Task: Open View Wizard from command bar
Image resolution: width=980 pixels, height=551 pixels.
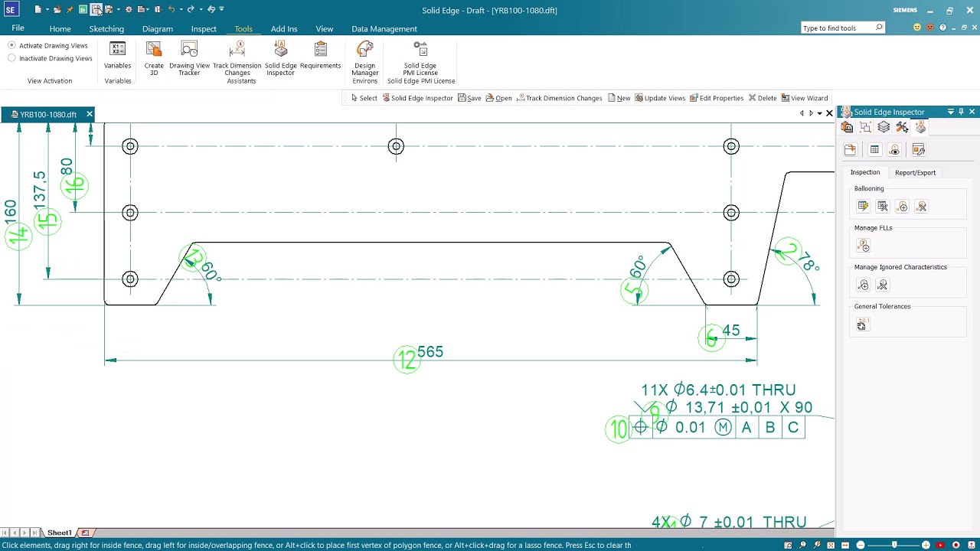Action: click(x=805, y=98)
